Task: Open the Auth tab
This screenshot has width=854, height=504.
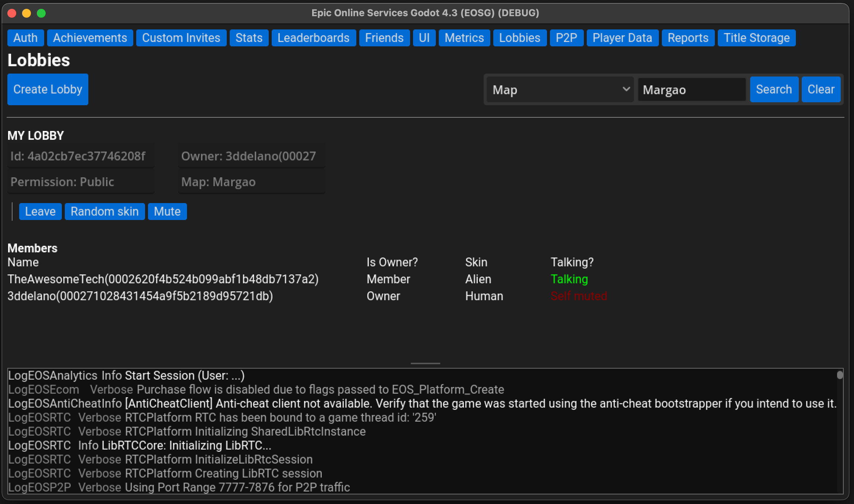Action: 25,38
